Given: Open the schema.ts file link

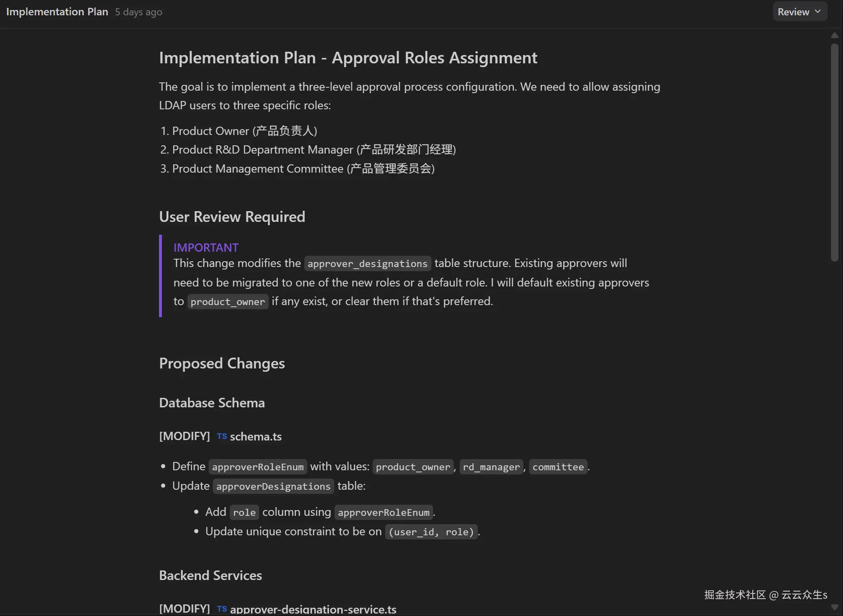Looking at the screenshot, I should tap(255, 437).
